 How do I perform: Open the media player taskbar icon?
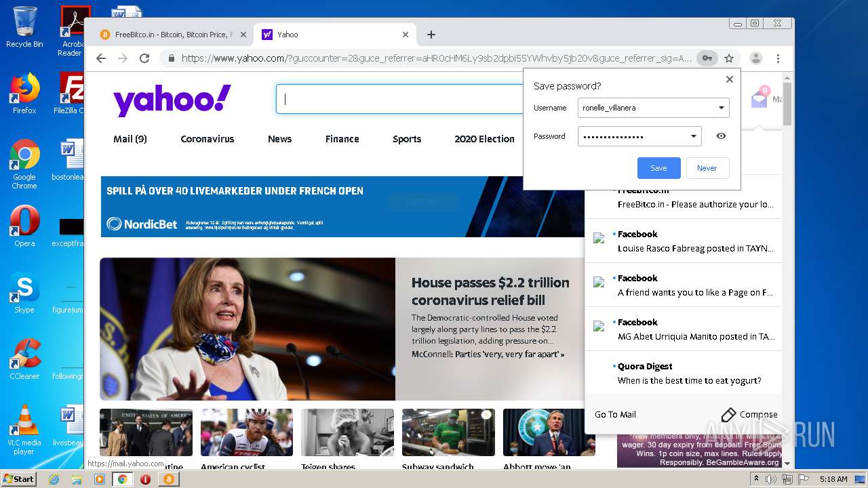click(100, 479)
